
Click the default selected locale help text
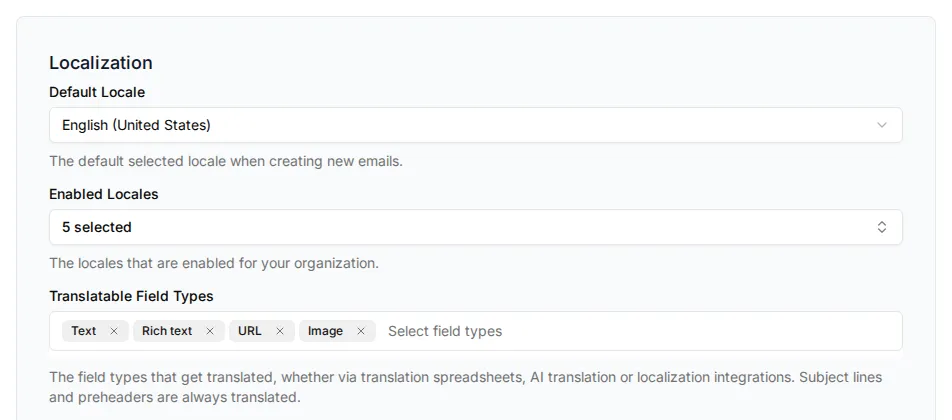pyautogui.click(x=226, y=161)
